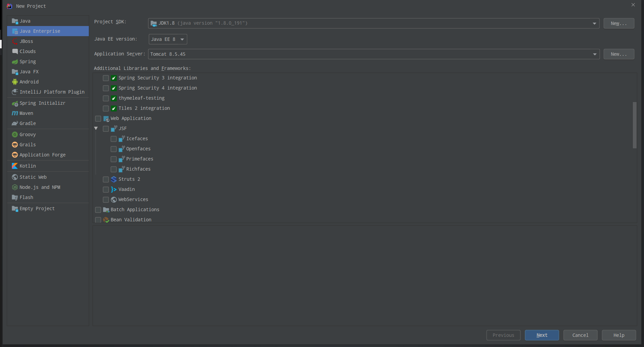Check the Tiles 2 integration checkbox
The image size is (644, 347).
106,108
